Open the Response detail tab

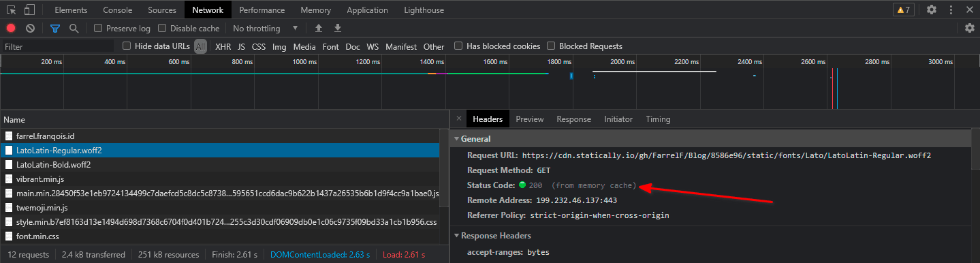pos(573,119)
